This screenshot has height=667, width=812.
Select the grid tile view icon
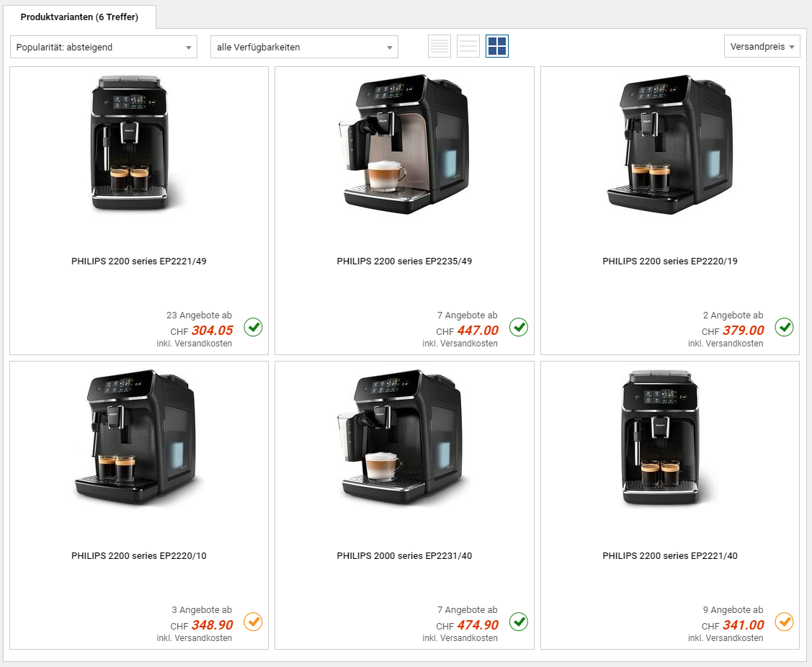[x=497, y=46]
